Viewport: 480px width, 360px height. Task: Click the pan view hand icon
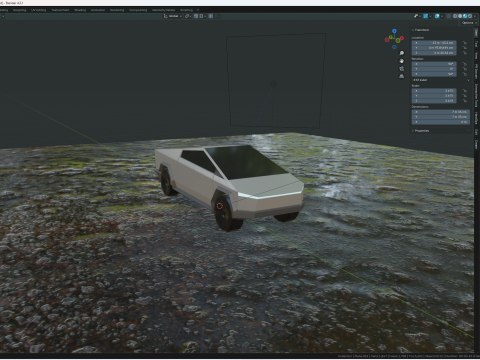(x=402, y=61)
